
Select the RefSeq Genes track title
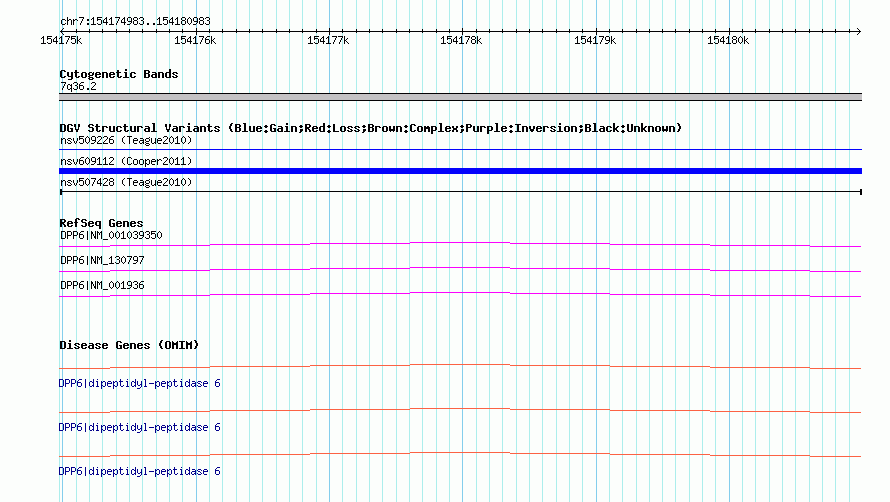click(x=101, y=223)
